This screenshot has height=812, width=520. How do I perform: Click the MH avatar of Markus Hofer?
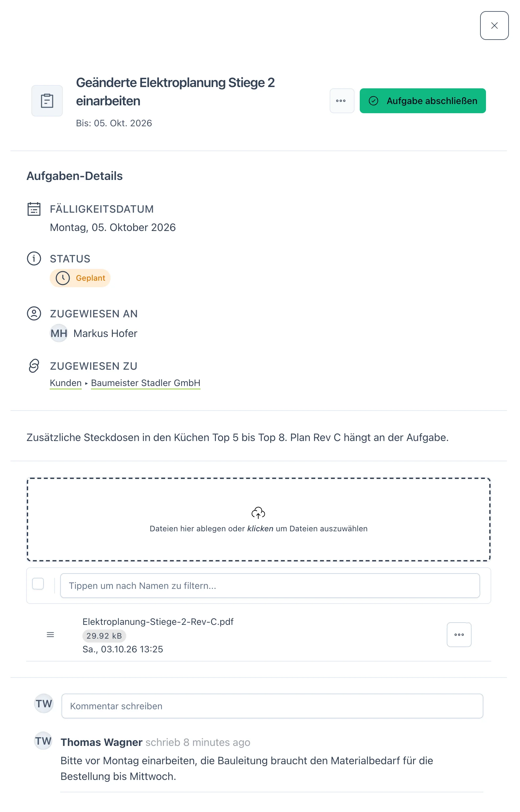pyautogui.click(x=59, y=333)
